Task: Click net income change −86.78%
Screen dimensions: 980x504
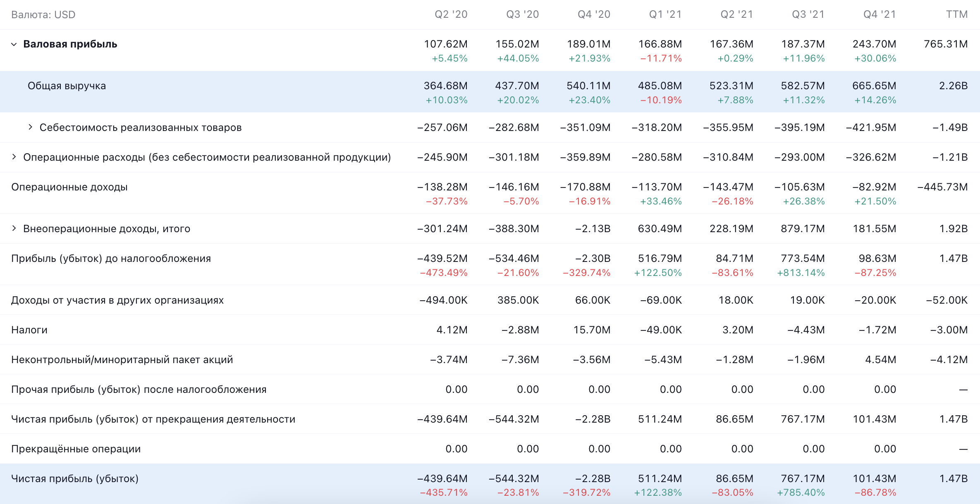Action: tap(875, 492)
